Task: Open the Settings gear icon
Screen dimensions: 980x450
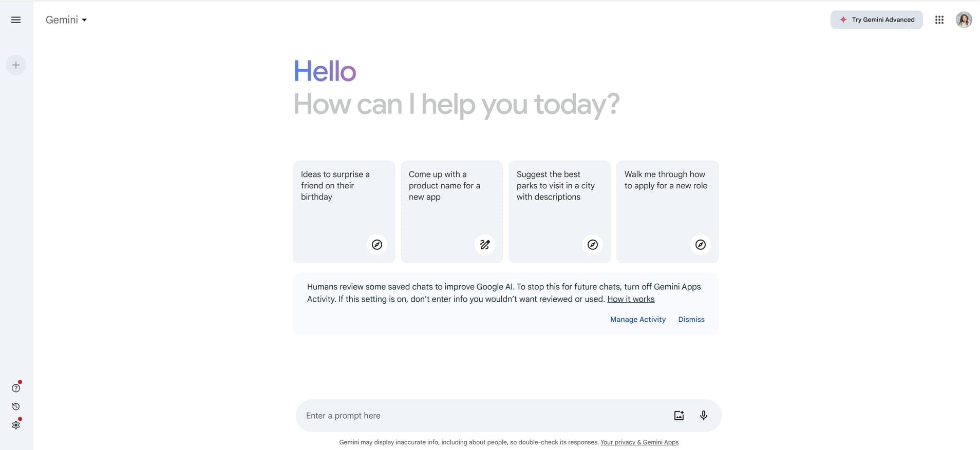Action: click(16, 425)
